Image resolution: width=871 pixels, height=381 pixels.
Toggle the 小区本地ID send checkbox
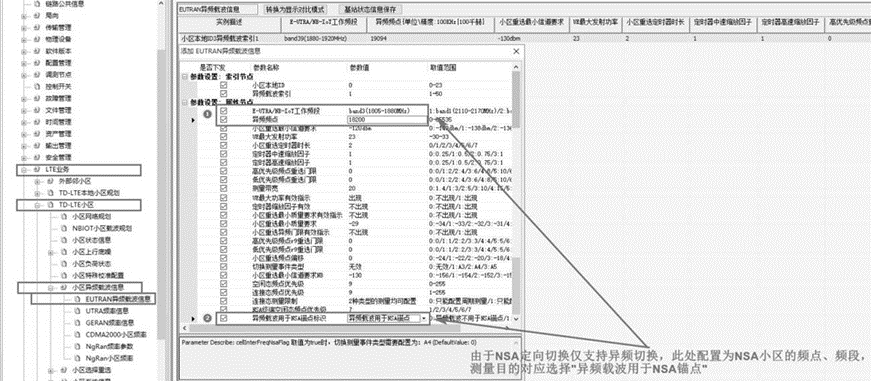(224, 86)
